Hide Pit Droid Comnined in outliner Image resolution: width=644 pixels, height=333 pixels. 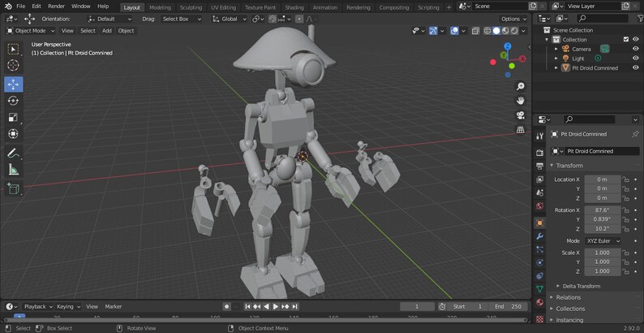[635, 68]
